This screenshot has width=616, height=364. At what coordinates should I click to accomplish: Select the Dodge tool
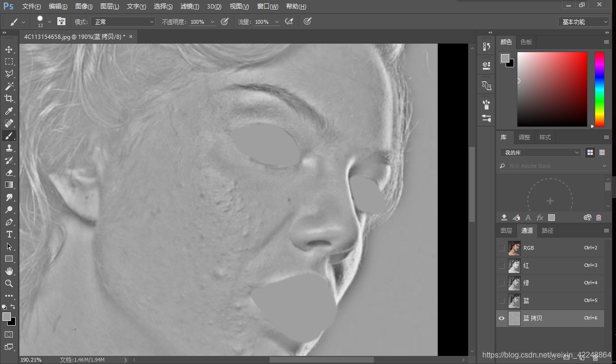point(9,209)
